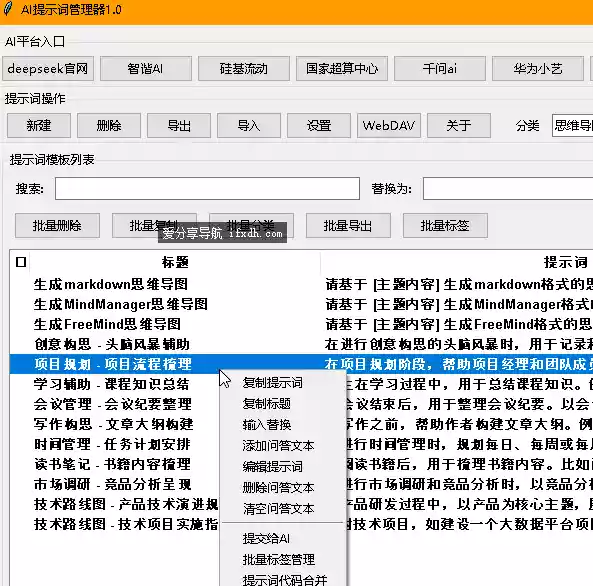Open the 硅基流动 platform button

click(x=244, y=69)
